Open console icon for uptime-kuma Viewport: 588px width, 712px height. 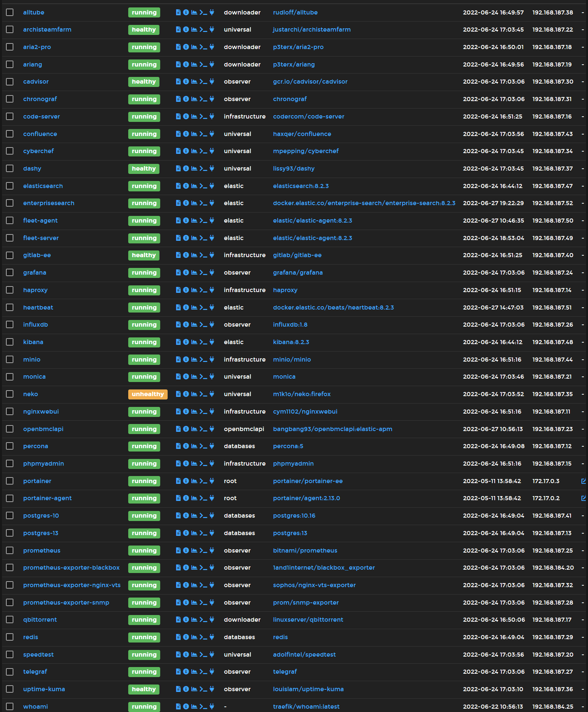pos(203,689)
